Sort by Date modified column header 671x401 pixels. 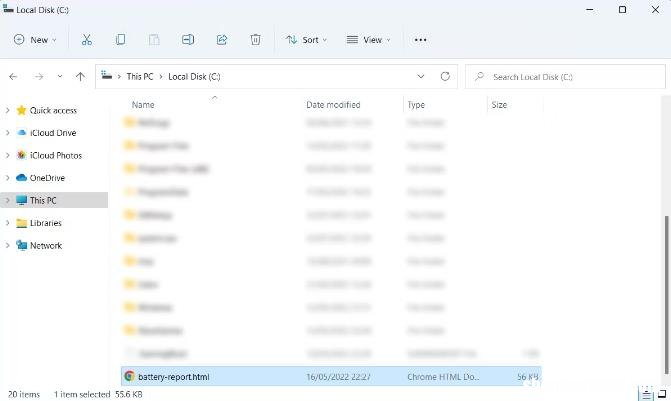(333, 104)
